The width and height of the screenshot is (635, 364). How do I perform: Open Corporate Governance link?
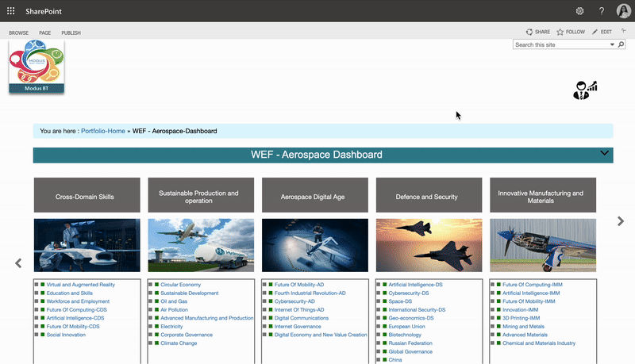click(187, 335)
